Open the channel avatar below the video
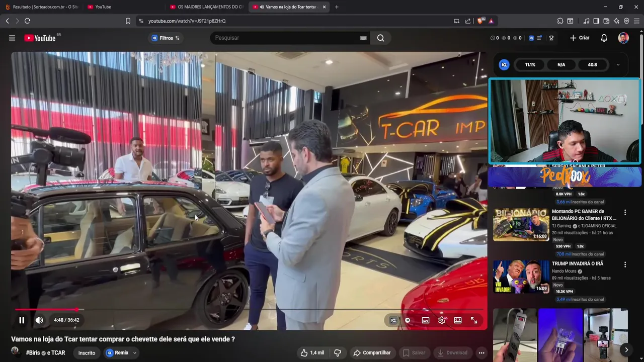The width and height of the screenshot is (644, 362). coord(16,351)
